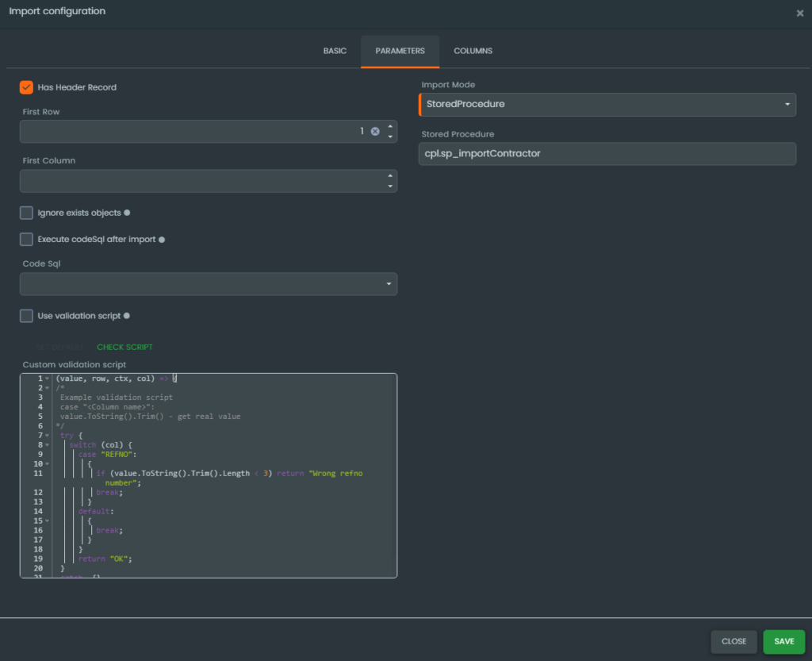Decrement the First Row value

(389, 136)
